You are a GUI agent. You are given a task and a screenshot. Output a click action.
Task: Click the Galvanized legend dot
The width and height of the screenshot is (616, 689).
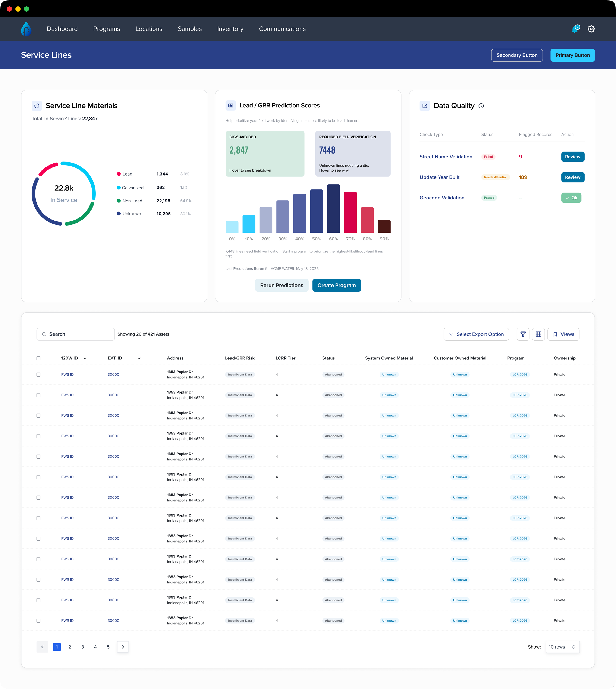pyautogui.click(x=119, y=188)
